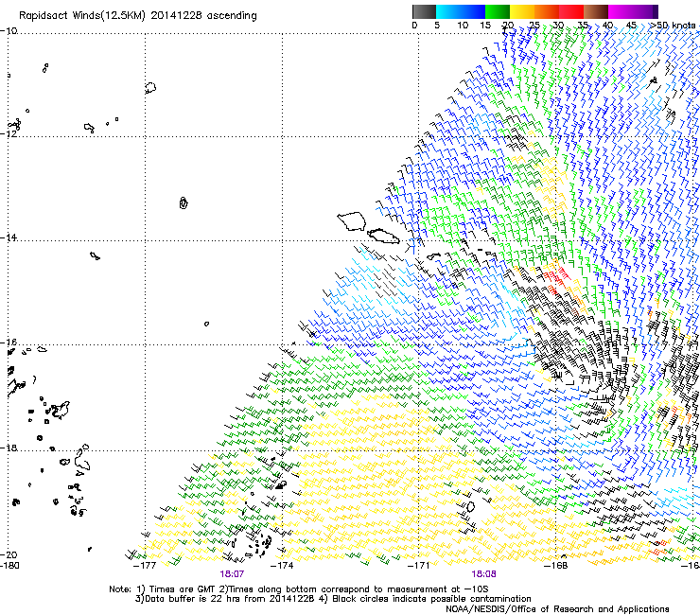Click the '15' label under the color legend

pos(485,26)
